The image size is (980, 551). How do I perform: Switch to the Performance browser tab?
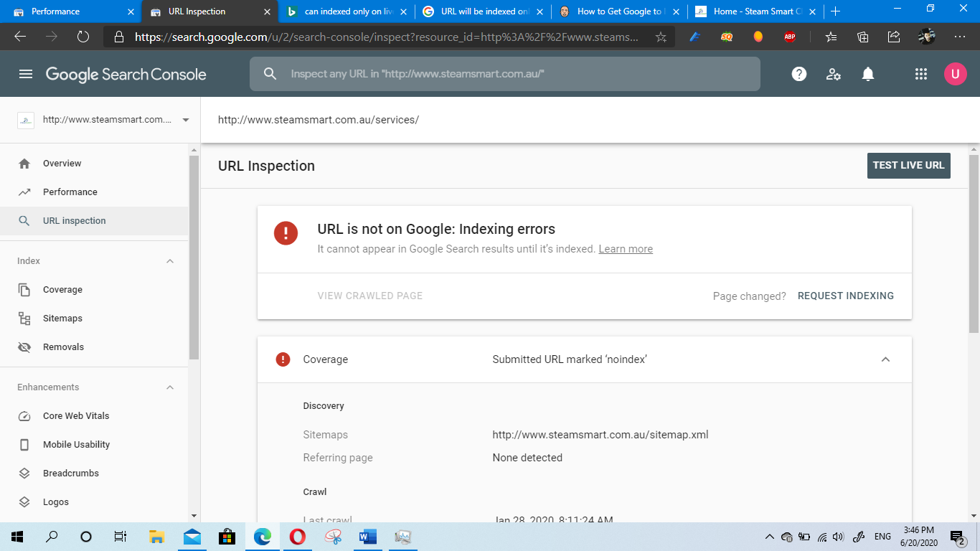point(70,11)
